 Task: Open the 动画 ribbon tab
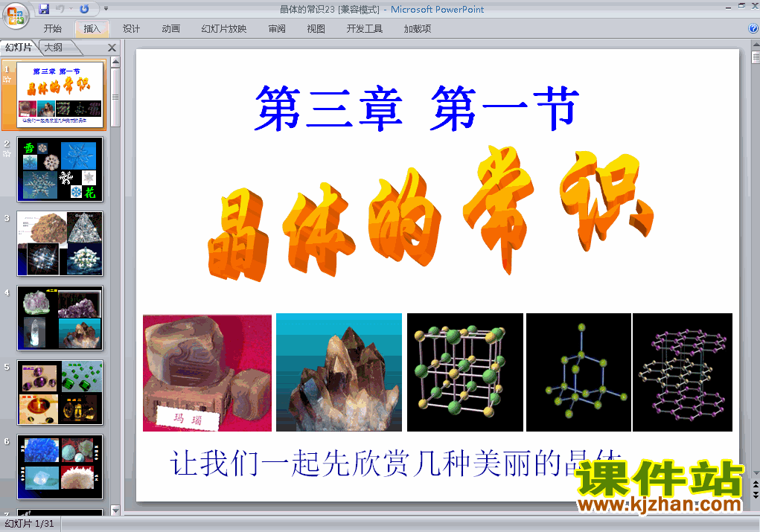click(170, 28)
